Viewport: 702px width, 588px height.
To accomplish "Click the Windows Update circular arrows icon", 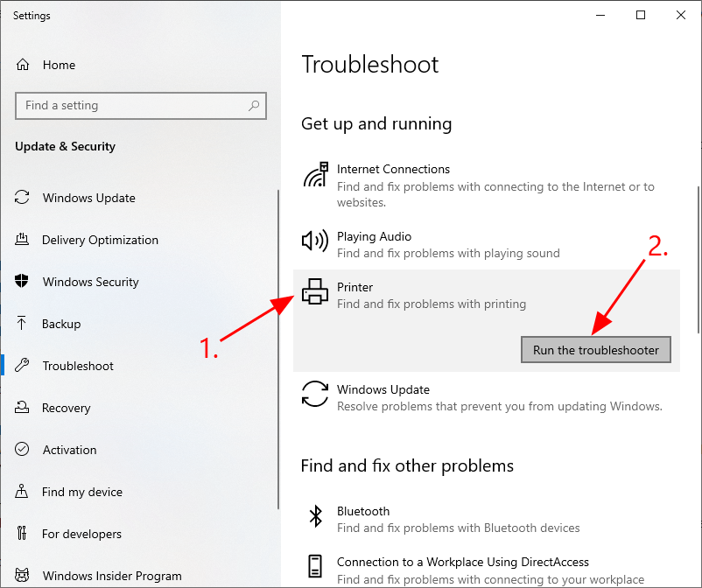I will 315,395.
